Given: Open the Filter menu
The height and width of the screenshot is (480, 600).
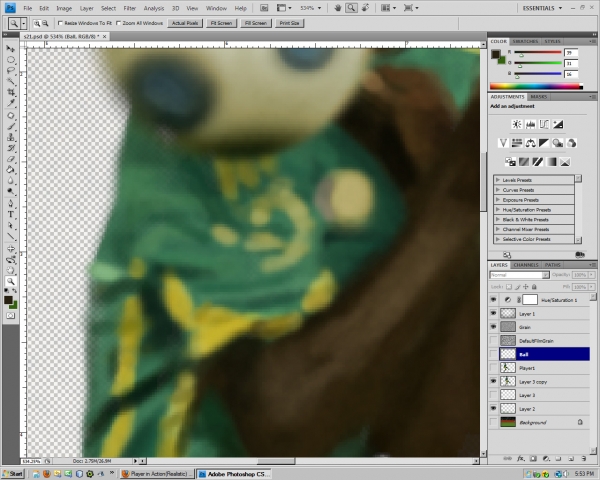Looking at the screenshot, I should click(130, 8).
